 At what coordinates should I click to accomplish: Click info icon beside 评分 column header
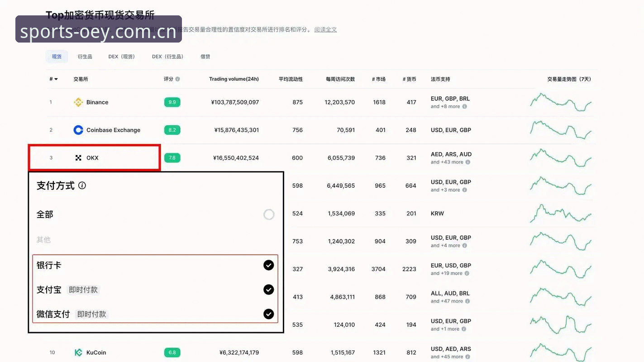coord(177,79)
